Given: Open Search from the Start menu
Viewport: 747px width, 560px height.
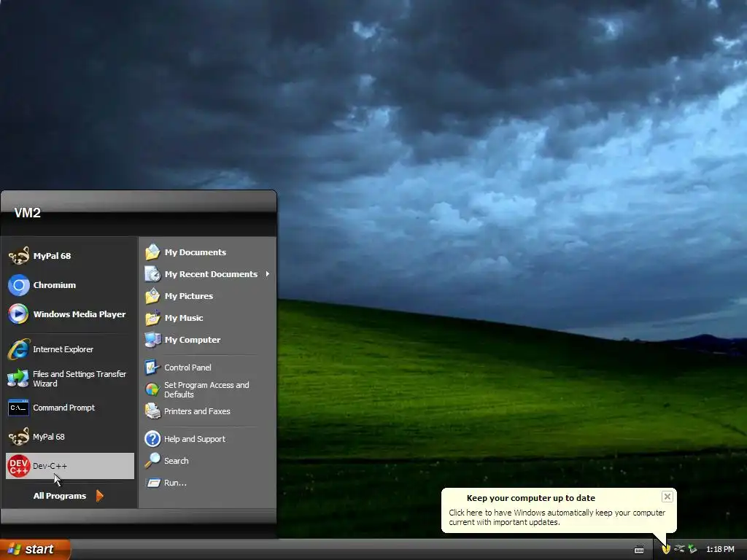Looking at the screenshot, I should tap(207, 461).
